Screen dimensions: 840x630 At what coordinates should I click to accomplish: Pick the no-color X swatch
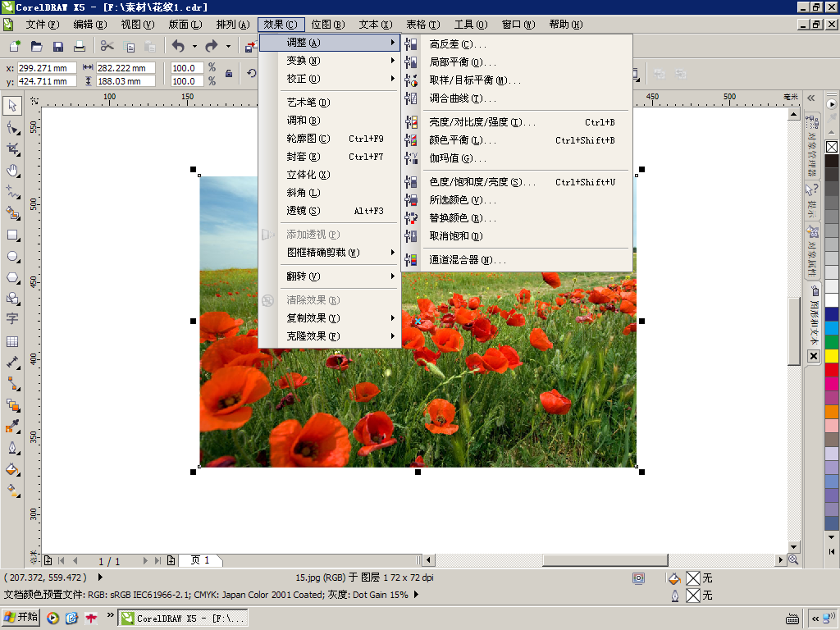point(832,147)
